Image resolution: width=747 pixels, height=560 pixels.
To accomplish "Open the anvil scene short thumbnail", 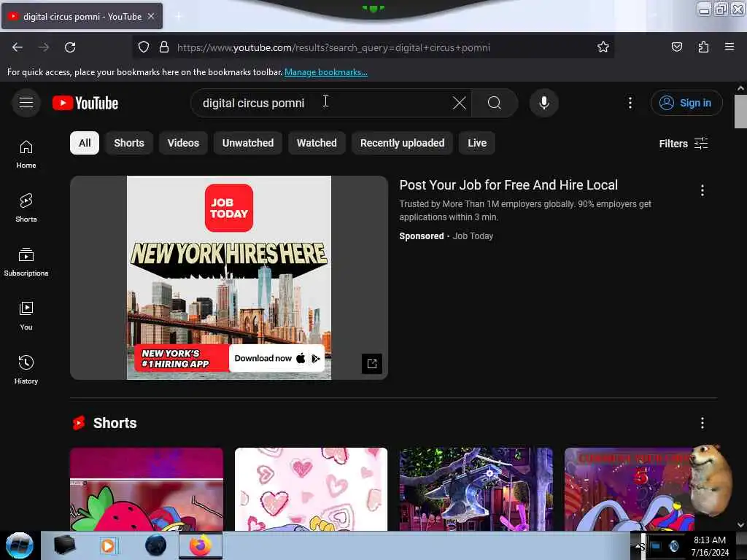I will tap(476, 489).
